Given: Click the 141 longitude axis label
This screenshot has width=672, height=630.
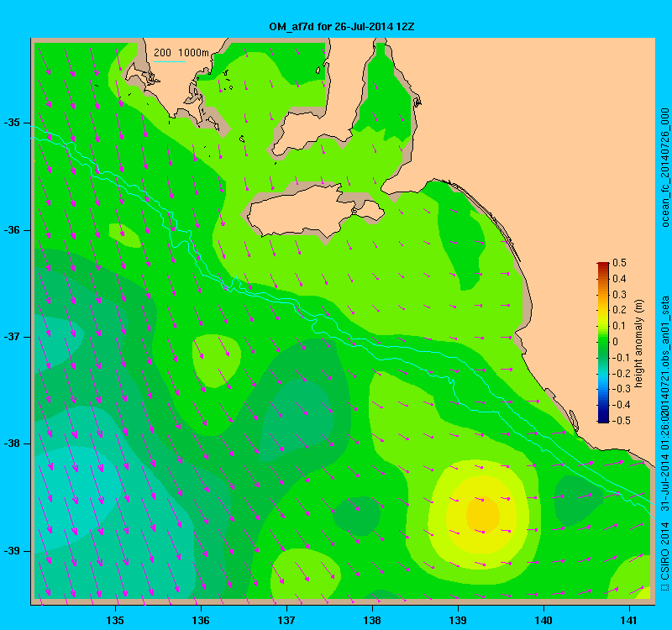Looking at the screenshot, I should point(629,620).
